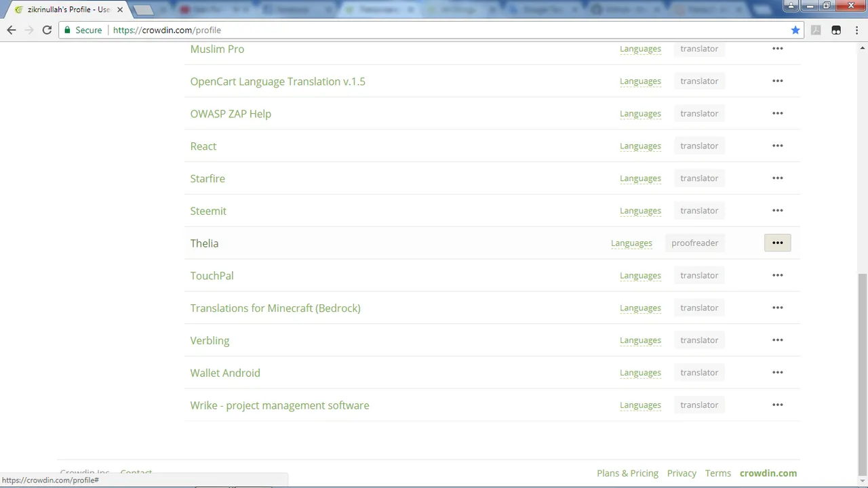Go back with the browser back arrow
Image resolution: width=868 pixels, height=488 pixels.
(12, 30)
